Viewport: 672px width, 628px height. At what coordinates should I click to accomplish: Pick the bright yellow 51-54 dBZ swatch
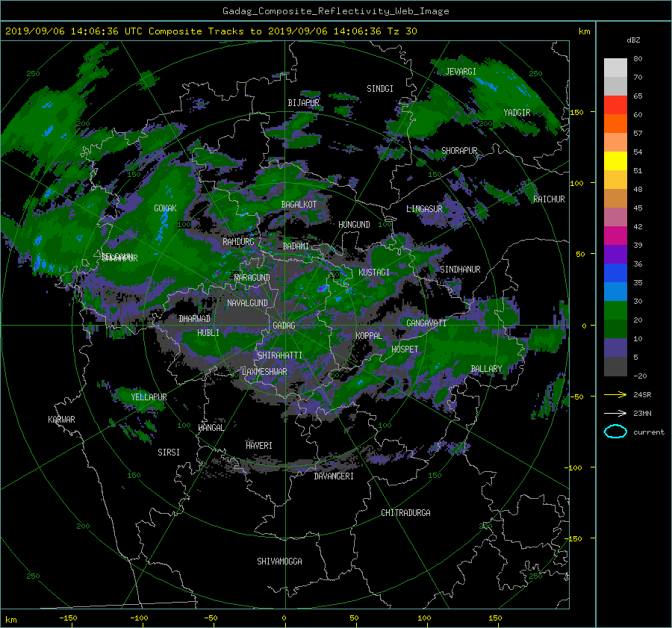point(615,161)
